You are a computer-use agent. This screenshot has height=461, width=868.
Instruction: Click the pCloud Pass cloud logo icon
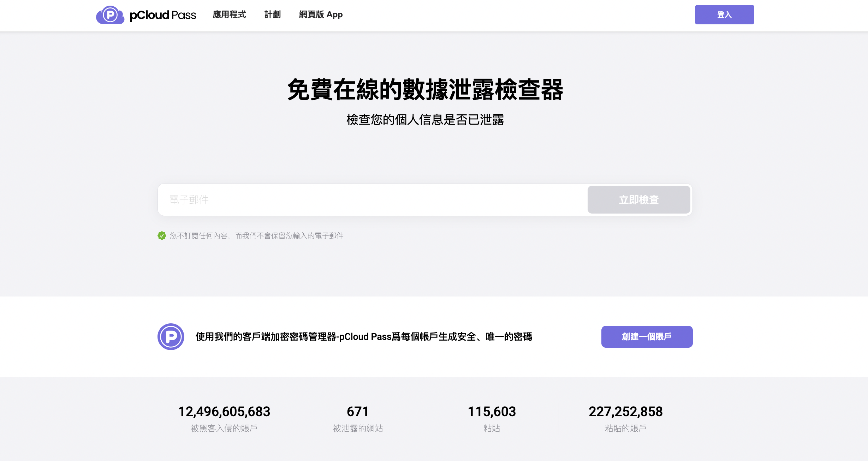click(110, 15)
